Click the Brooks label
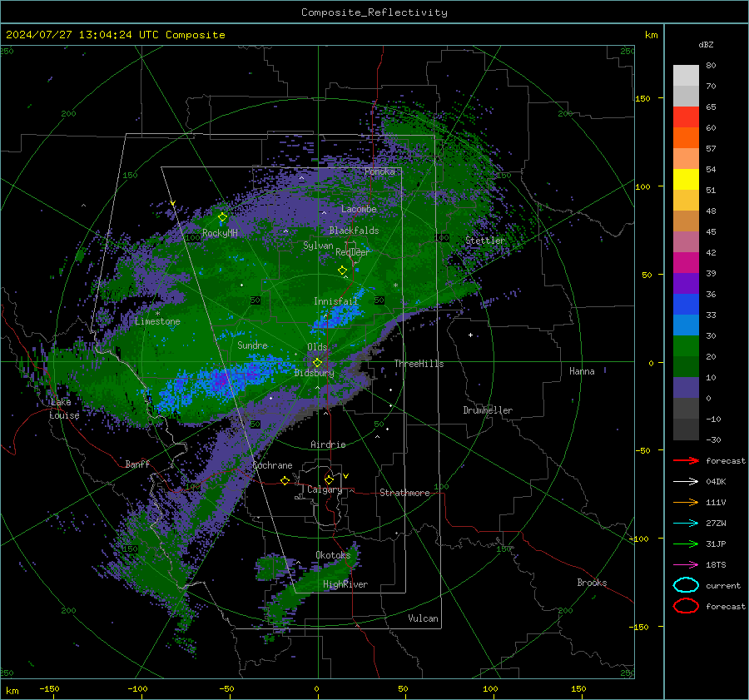The image size is (749, 700). (x=592, y=583)
